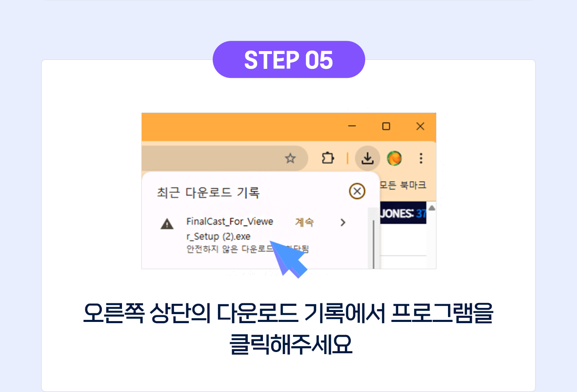This screenshot has width=577, height=392.
Task: Click the Downloads tray icon in toolbar
Action: [367, 158]
